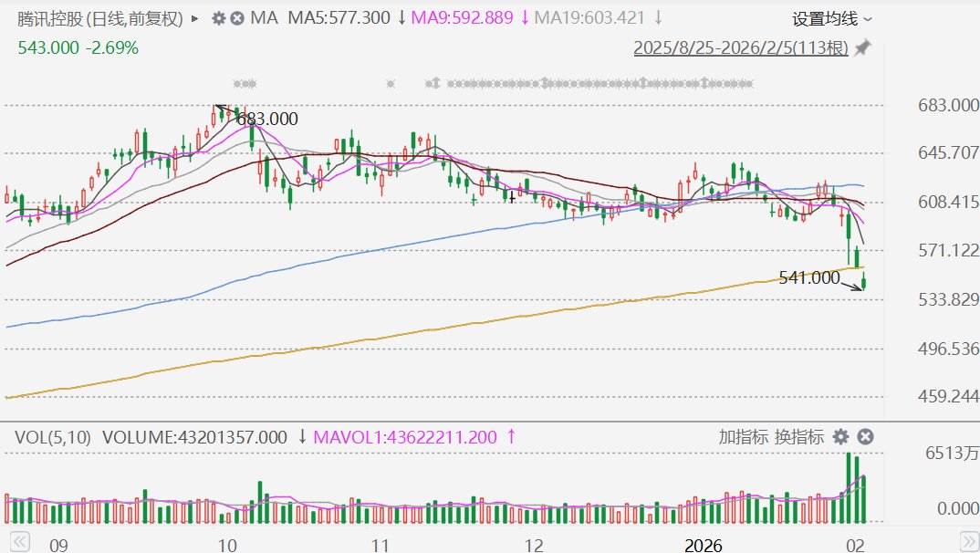
Task: Open MA indicator settings gear
Action: [x=218, y=18]
